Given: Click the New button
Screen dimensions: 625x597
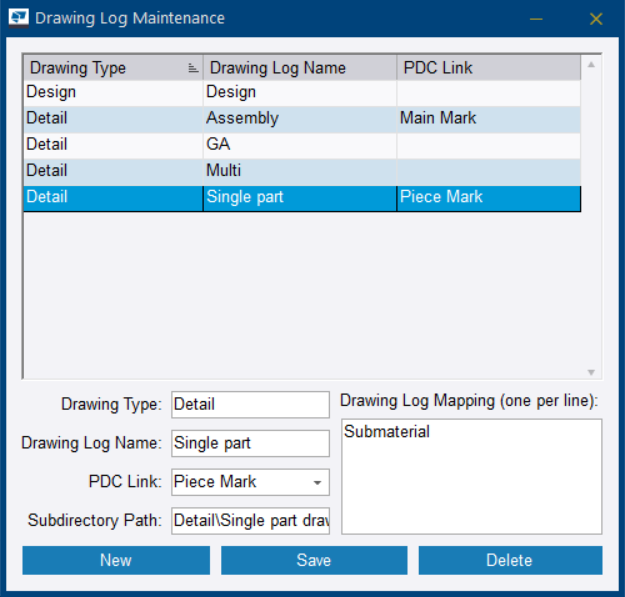Looking at the screenshot, I should tap(116, 560).
